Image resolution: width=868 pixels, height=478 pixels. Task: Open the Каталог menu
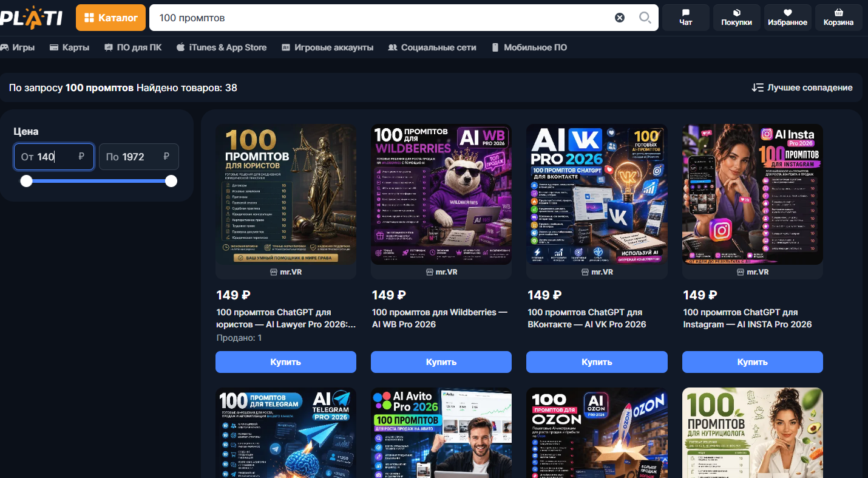(110, 18)
